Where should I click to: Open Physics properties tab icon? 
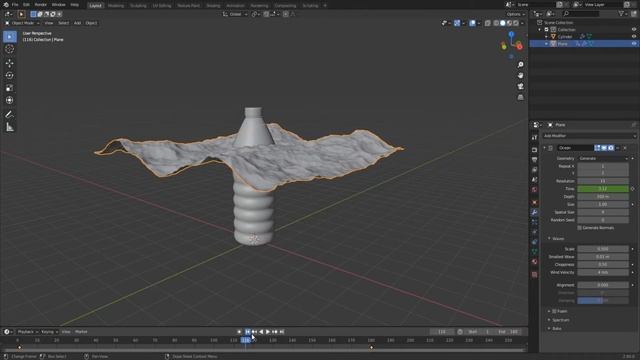pos(534,232)
